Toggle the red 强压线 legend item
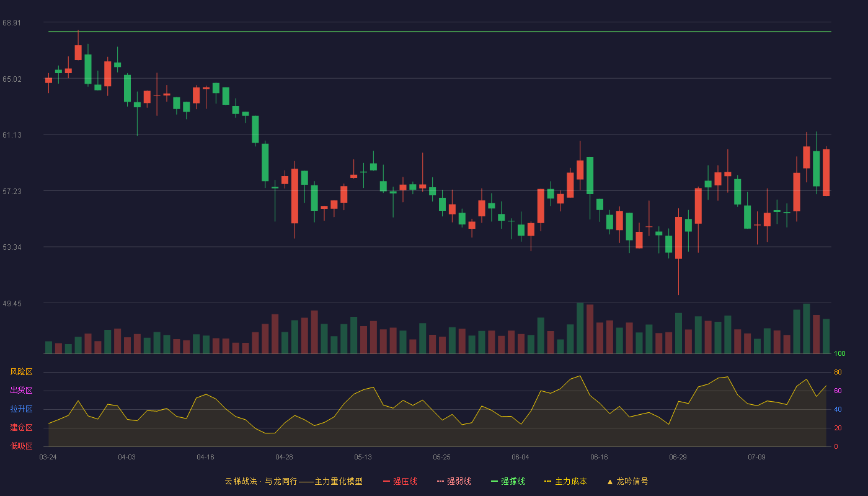868x496 pixels. point(400,481)
